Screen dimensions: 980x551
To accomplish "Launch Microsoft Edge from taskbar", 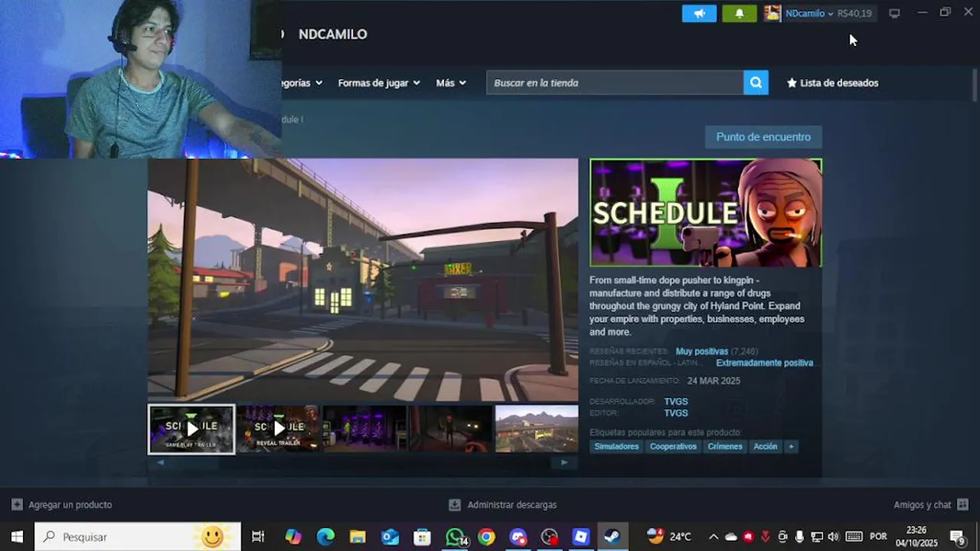I will [325, 536].
